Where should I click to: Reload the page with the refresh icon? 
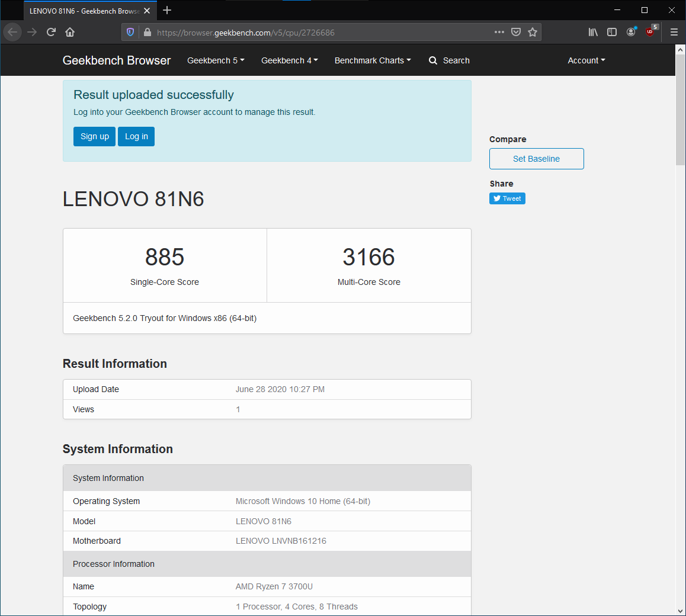click(x=51, y=32)
